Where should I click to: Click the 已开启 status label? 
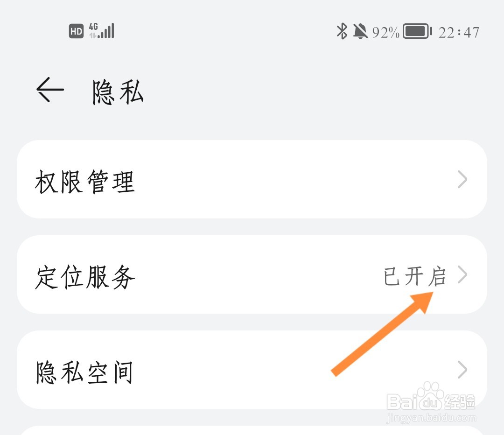[415, 276]
